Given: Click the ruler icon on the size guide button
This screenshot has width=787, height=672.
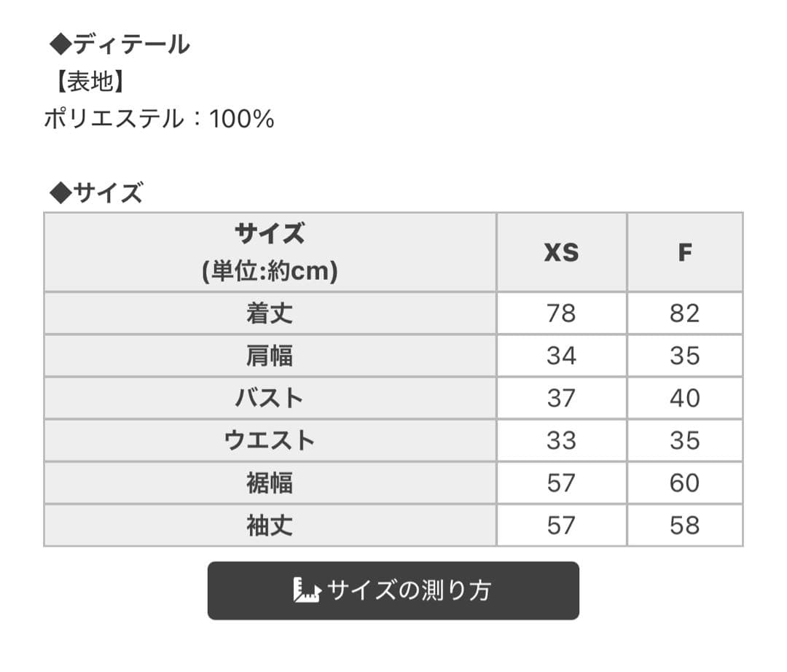Looking at the screenshot, I should (307, 590).
